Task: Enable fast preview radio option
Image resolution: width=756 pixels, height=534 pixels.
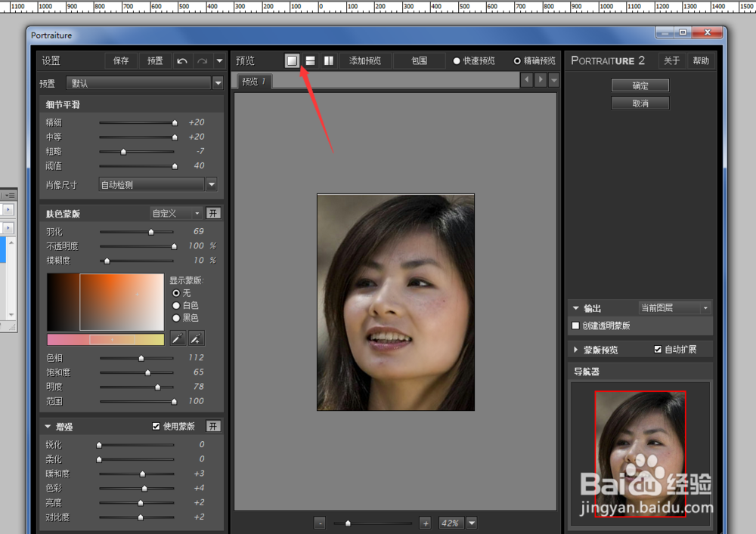Action: [456, 60]
